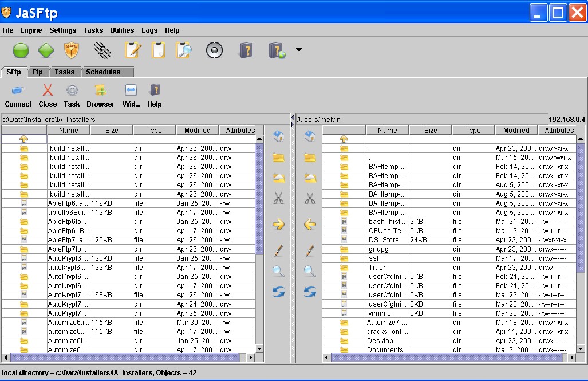Click local rename pencil icon
The width and height of the screenshot is (588, 381).
click(278, 251)
